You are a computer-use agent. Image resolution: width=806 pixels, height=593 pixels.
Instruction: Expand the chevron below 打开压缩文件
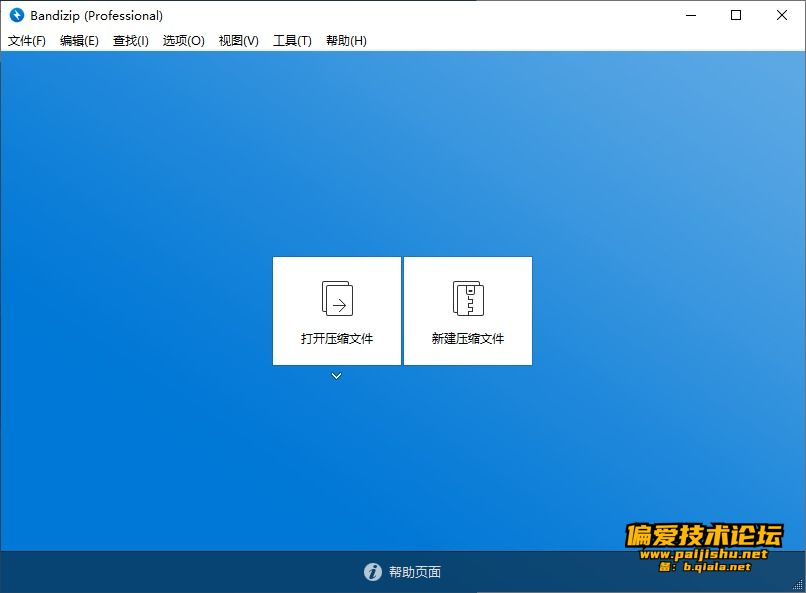coord(336,376)
